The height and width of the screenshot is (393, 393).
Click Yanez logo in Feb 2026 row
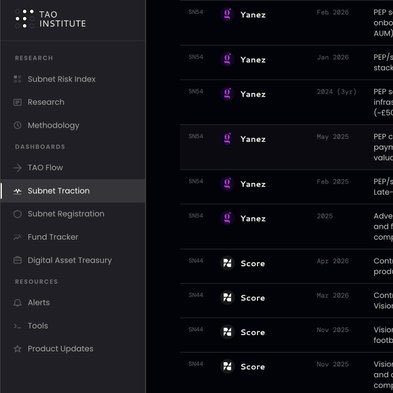point(227,15)
